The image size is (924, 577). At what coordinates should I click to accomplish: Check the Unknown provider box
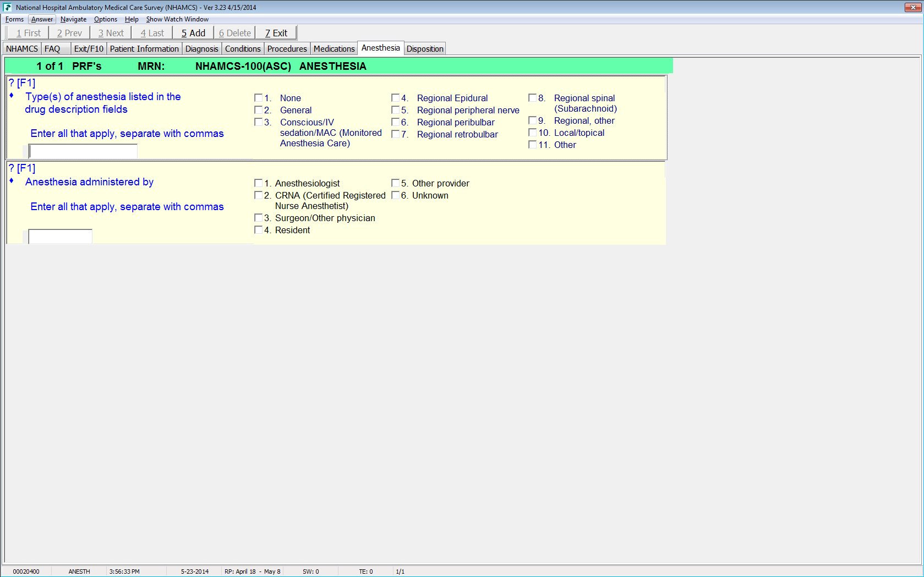[x=395, y=195]
